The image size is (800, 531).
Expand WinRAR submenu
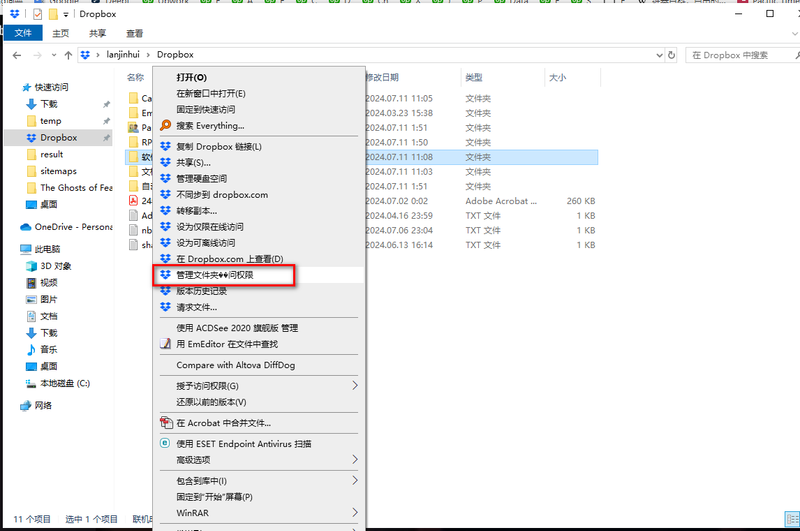point(258,513)
